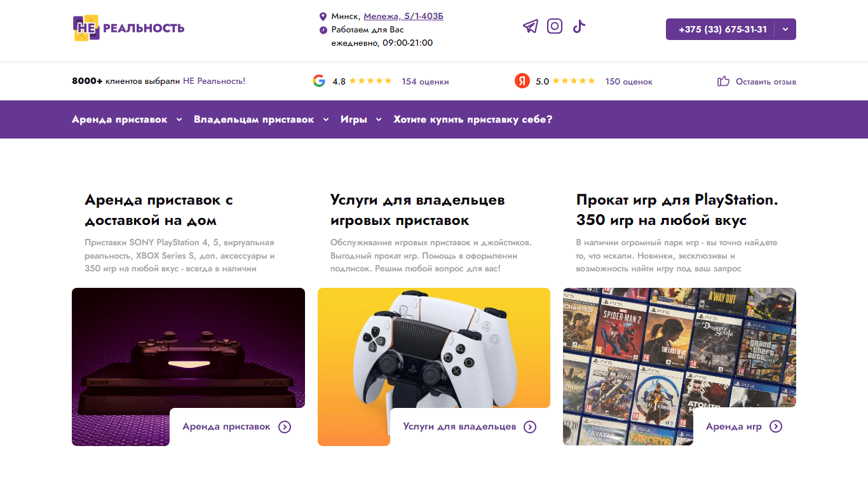Viewport: 868px width, 488px height.
Task: Expand the Игры menu chevron
Action: point(379,119)
